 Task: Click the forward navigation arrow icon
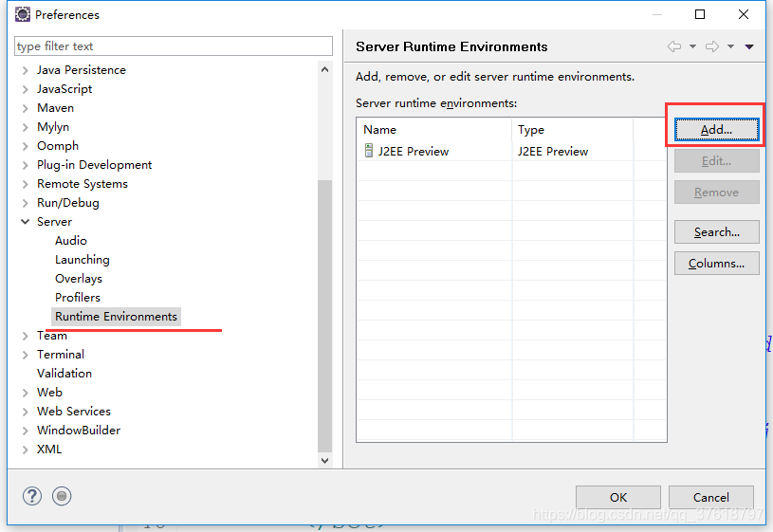point(712,46)
